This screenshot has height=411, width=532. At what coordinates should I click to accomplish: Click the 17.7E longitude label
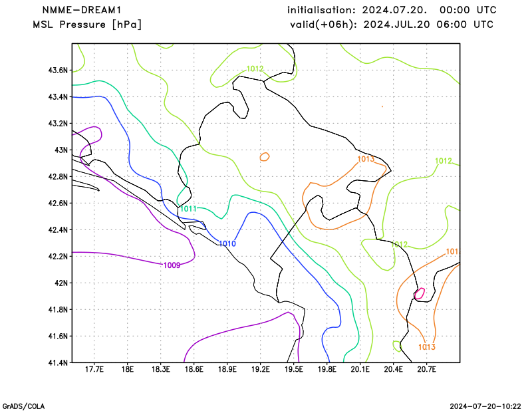[94, 369]
